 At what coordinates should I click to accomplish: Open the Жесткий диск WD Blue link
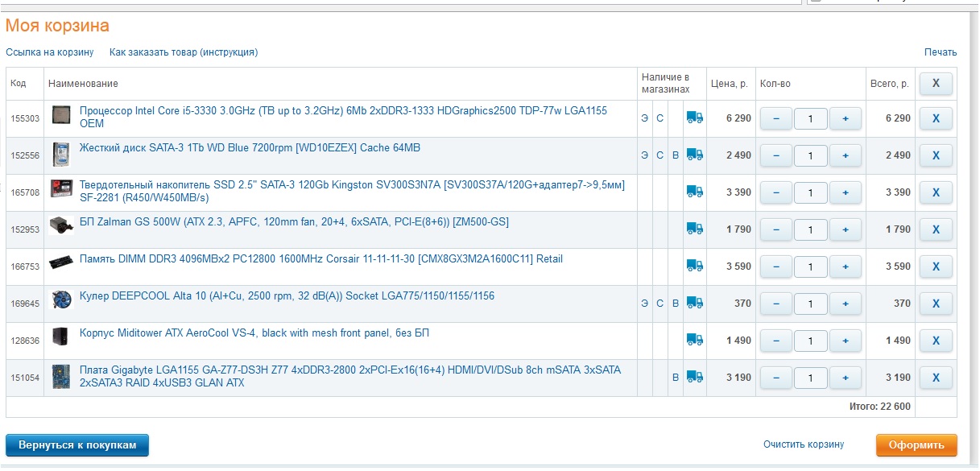pos(250,148)
